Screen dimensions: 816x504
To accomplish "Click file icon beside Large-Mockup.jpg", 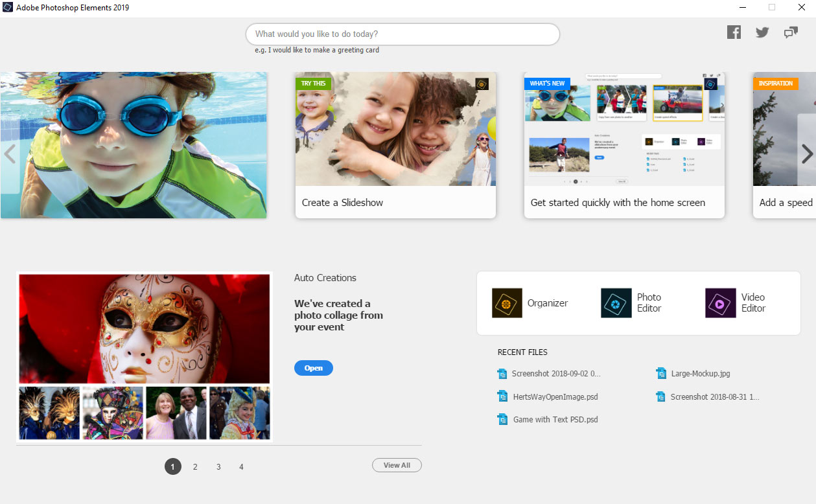I will pos(660,374).
